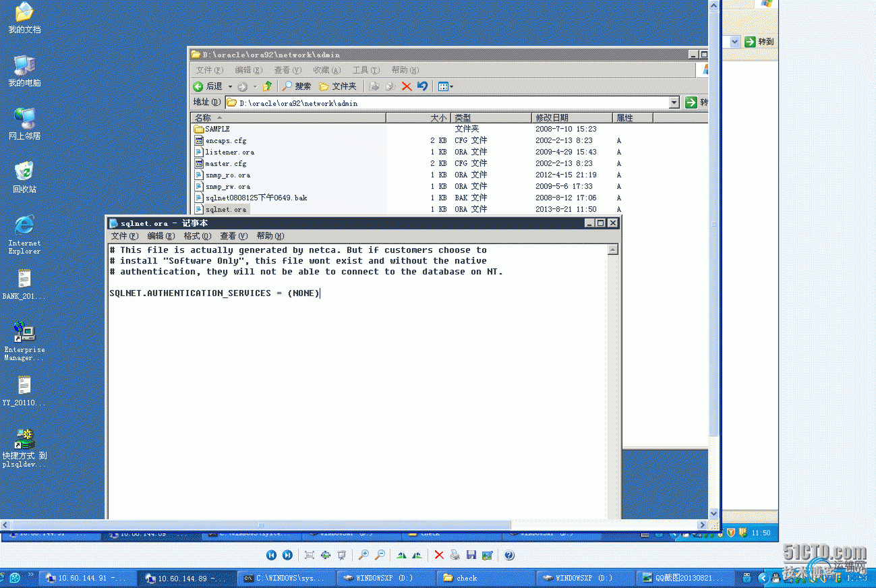Select the 我的电脑 desktop icon
This screenshot has height=588, width=876.
(24, 71)
